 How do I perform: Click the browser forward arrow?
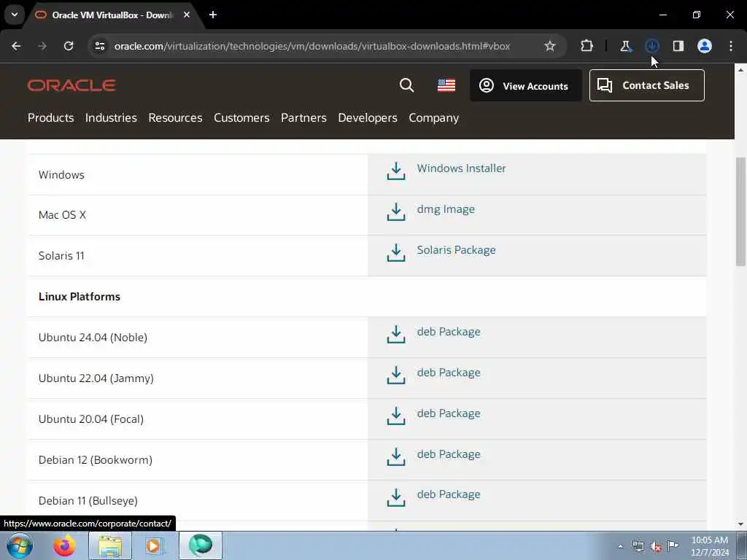coord(42,46)
